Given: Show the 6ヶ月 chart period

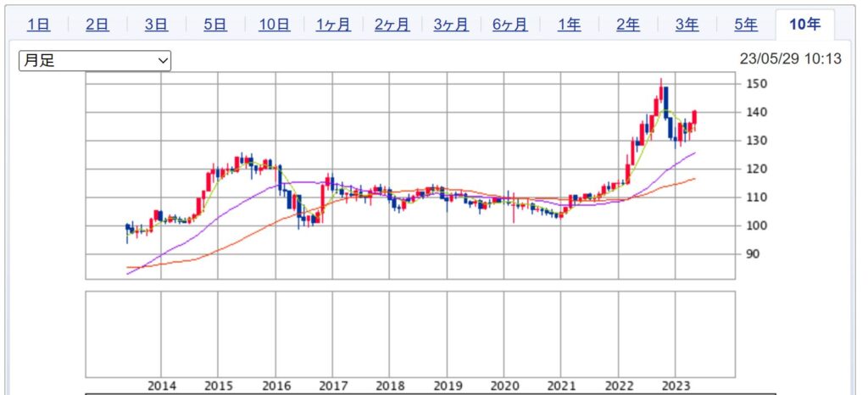Looking at the screenshot, I should [509, 25].
